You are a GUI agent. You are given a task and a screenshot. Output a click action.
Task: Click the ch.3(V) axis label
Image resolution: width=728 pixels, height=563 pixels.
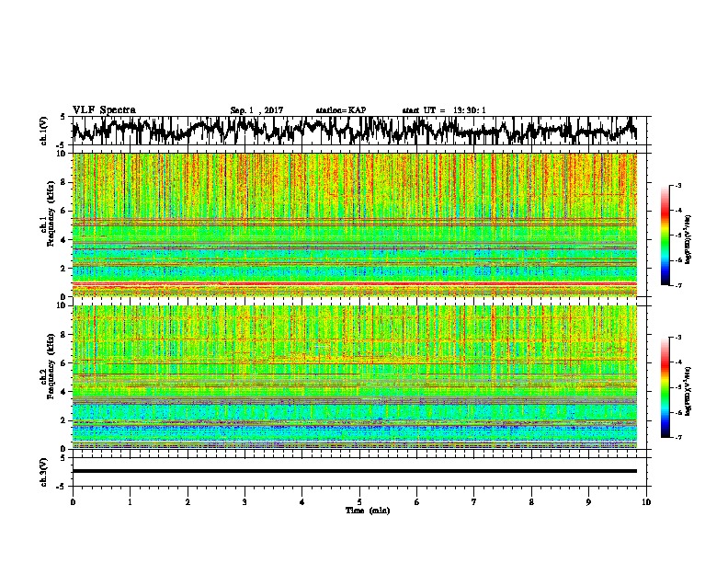[x=43, y=472]
